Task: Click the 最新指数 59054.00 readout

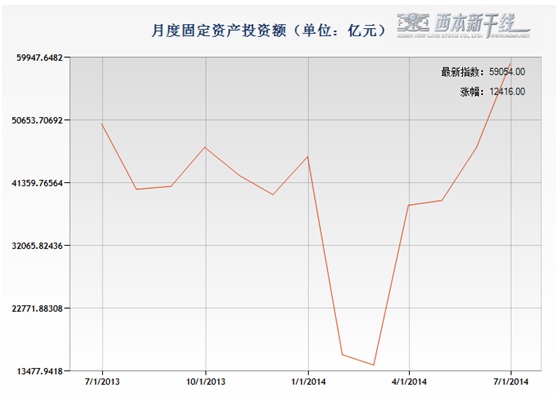Action: tap(483, 72)
